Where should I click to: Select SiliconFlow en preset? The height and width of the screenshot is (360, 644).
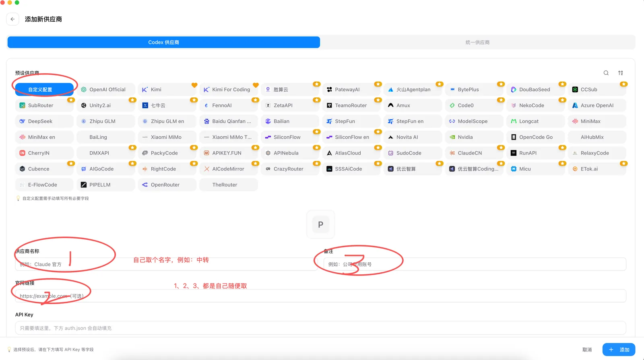[351, 137]
